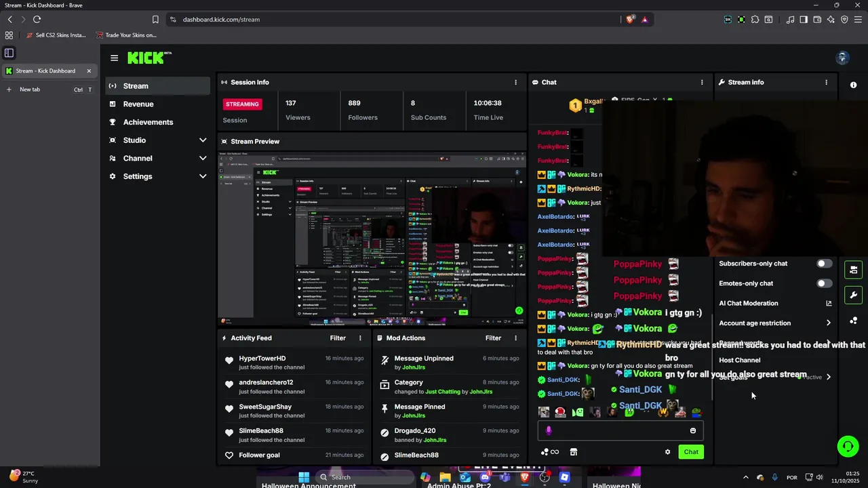Click the storefront icon on right rail

click(x=853, y=270)
